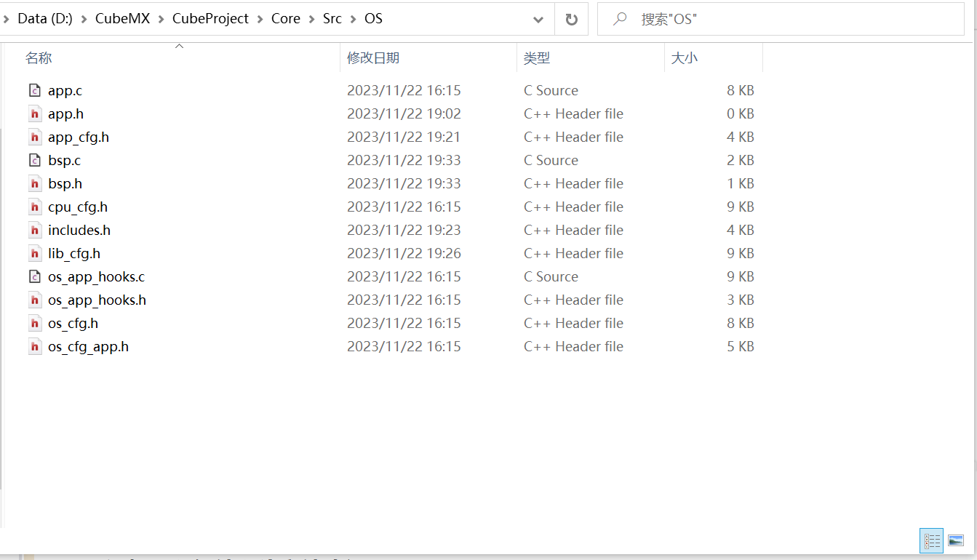Click date 2023/11/22 19:21 of app_cfg.h
This screenshot has height=560, width=977.
404,137
